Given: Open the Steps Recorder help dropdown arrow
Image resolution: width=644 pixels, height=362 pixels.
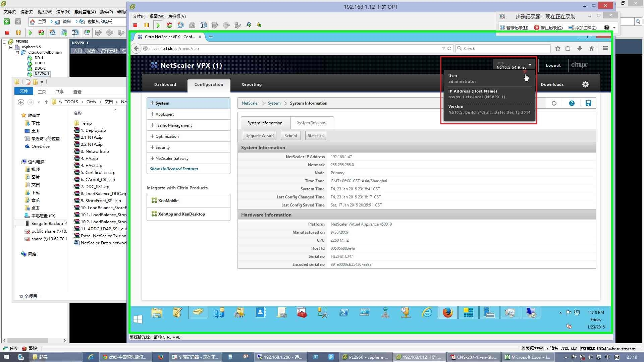Looking at the screenshot, I should 614,27.
